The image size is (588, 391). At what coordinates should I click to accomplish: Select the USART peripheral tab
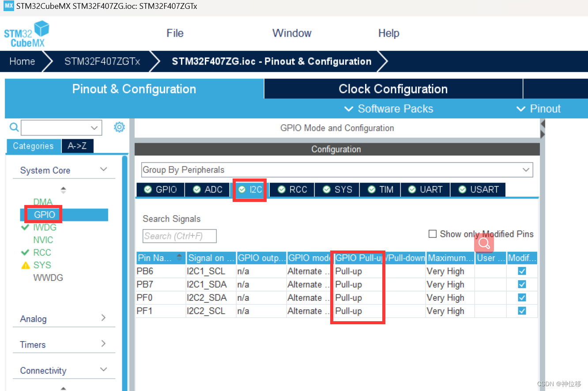[x=478, y=190]
